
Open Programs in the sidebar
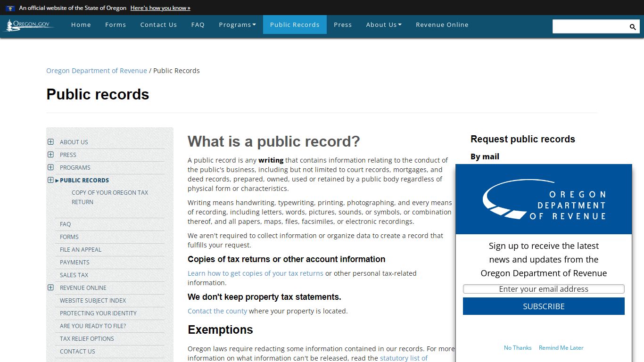(x=75, y=167)
